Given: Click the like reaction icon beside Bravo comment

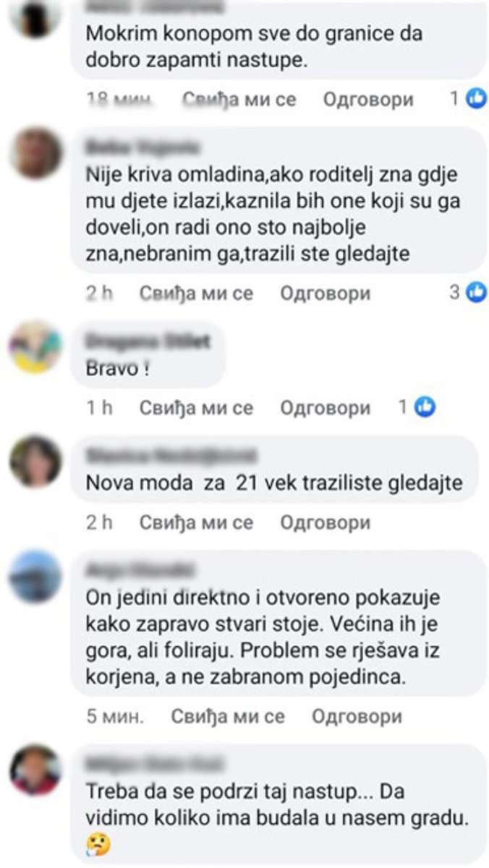Looking at the screenshot, I should pyautogui.click(x=426, y=408).
